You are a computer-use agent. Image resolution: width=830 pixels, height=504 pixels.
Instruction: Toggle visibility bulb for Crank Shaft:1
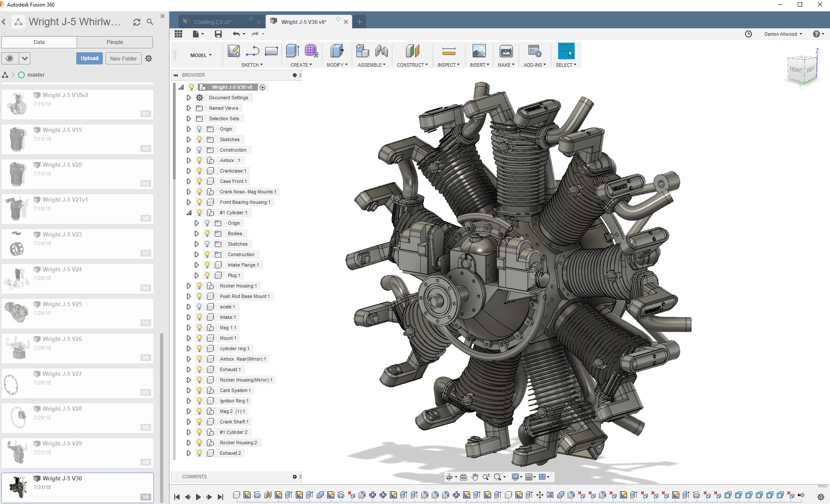point(200,422)
